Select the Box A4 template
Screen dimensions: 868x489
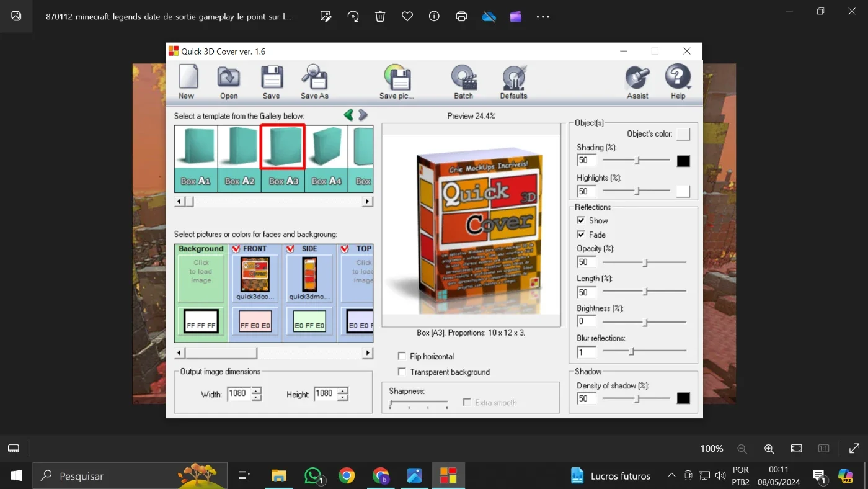(x=326, y=158)
